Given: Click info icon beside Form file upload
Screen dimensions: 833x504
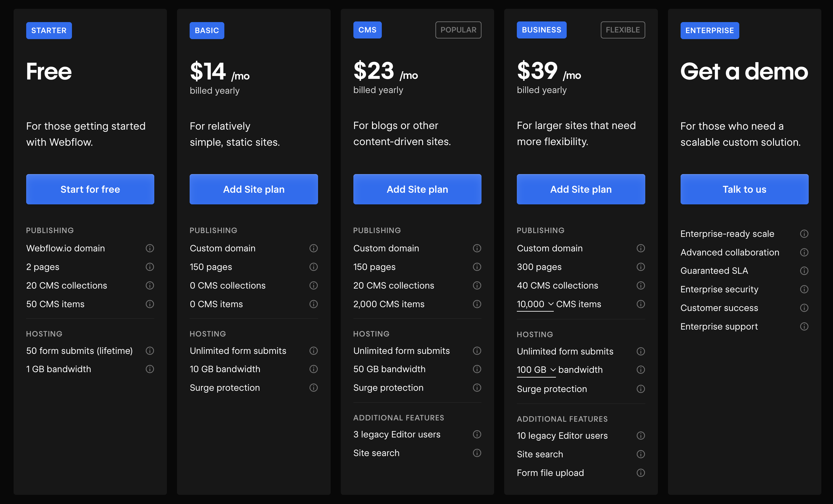Looking at the screenshot, I should [x=640, y=473].
